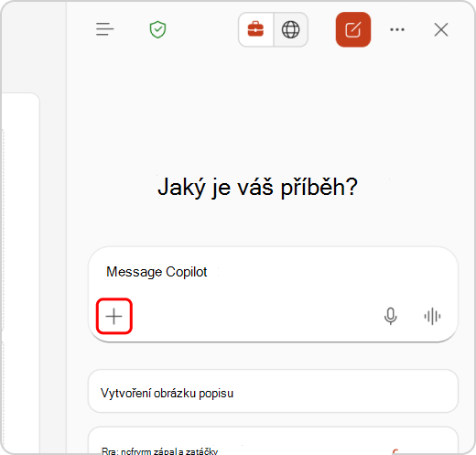Switch to Work mode briefcase toggle
This screenshot has width=476, height=455.
coord(255,29)
